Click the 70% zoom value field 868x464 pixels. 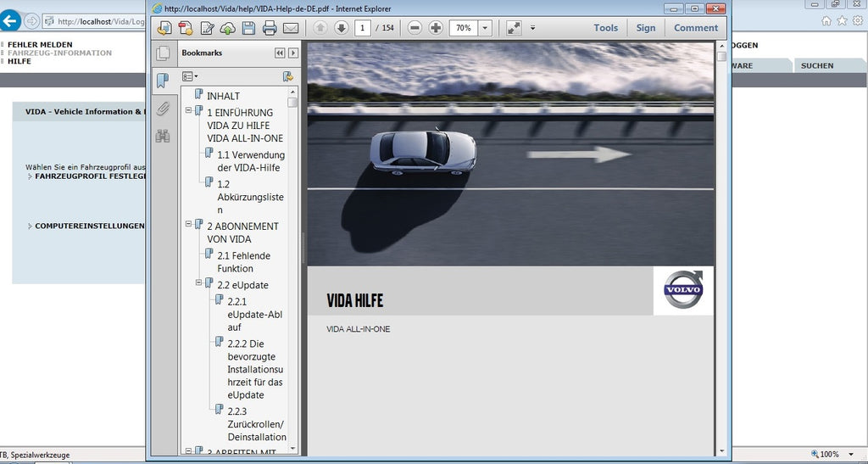464,28
